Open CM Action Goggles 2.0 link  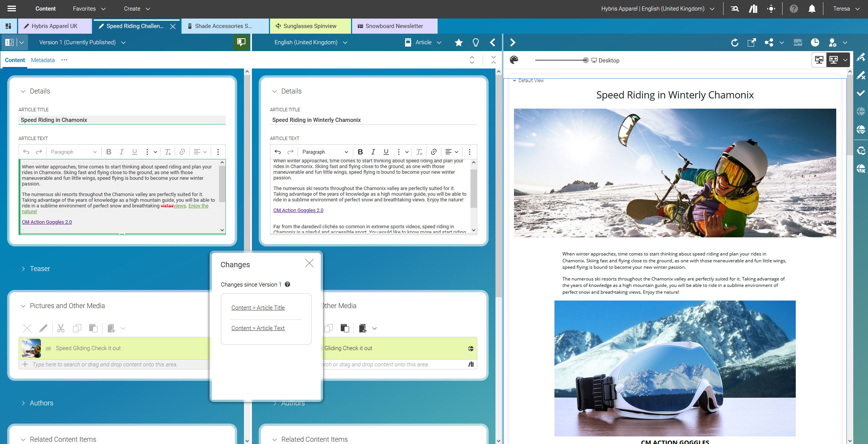click(298, 210)
